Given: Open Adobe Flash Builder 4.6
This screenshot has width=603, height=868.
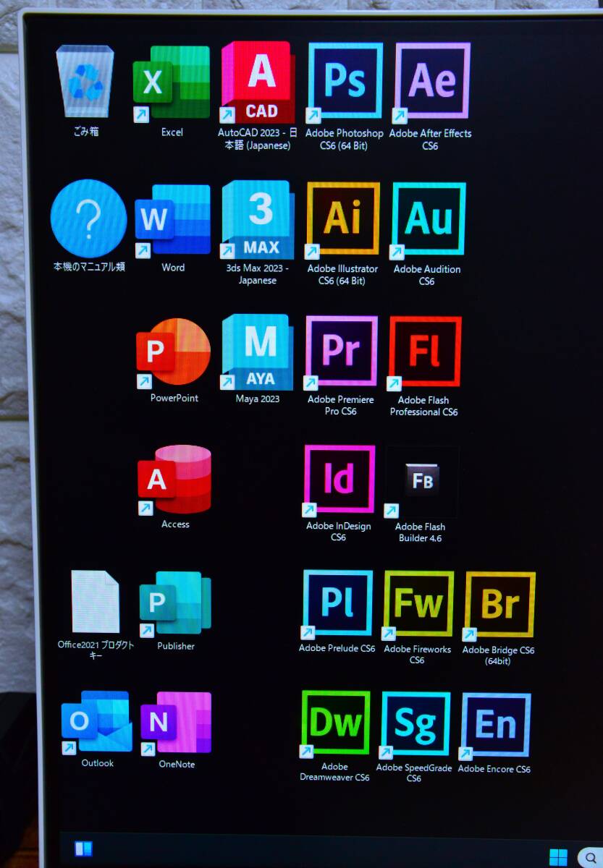Looking at the screenshot, I should coord(421,482).
